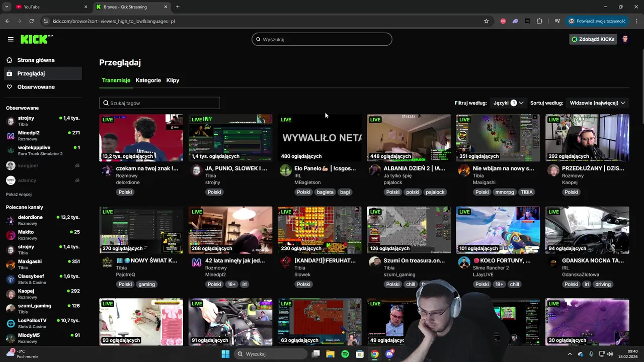Go back using the browser arrow

tap(7, 21)
